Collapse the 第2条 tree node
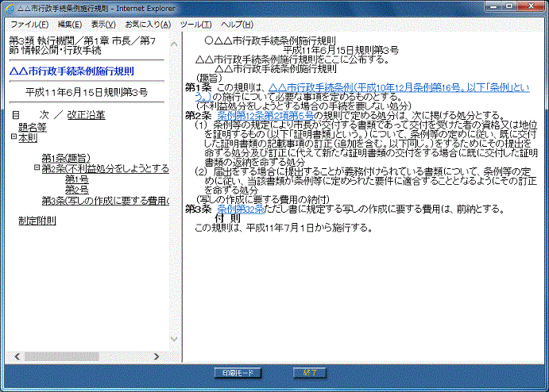549x392 pixels. [x=37, y=168]
